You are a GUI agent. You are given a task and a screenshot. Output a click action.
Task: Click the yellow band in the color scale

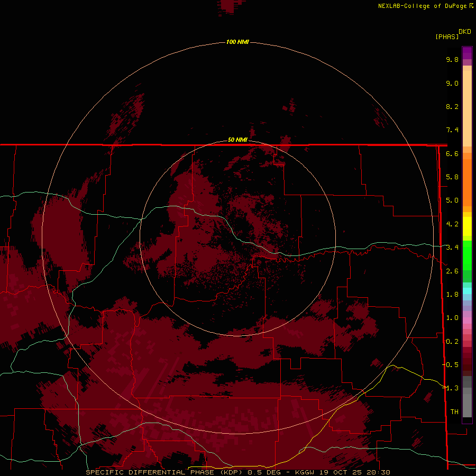(467, 226)
